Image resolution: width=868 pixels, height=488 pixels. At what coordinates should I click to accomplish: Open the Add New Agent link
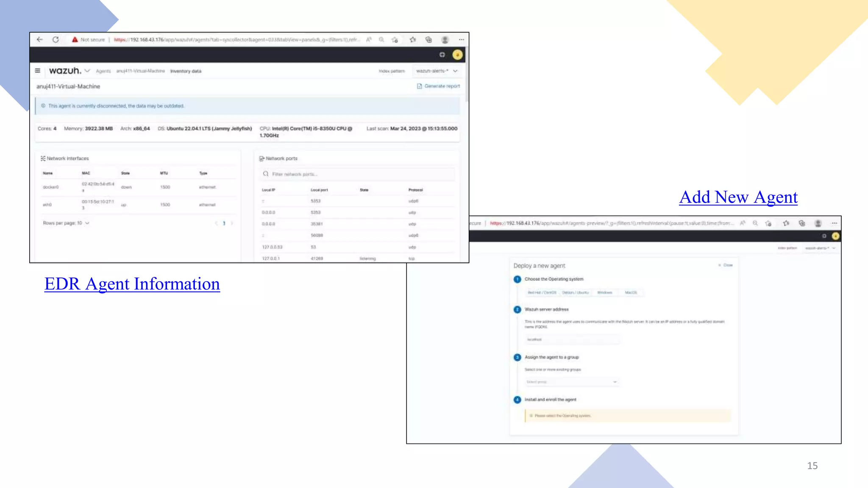[738, 197]
